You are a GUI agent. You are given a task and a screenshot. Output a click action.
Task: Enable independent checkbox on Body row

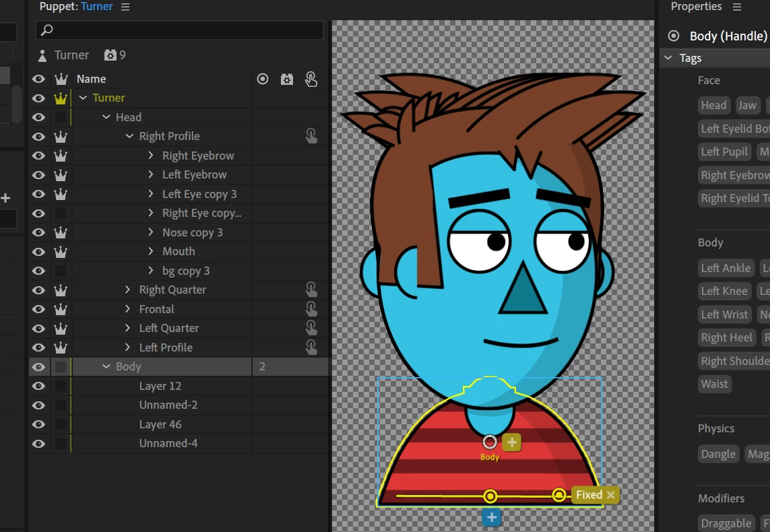click(61, 366)
